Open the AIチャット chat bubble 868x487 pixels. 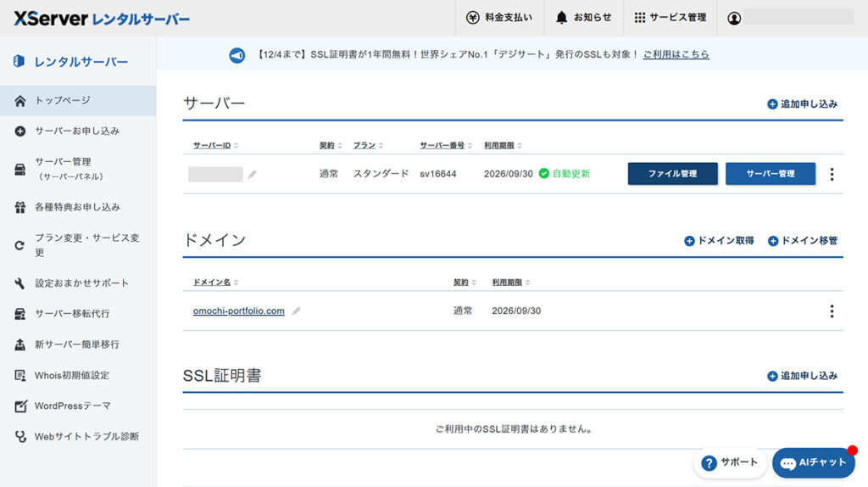coord(813,462)
